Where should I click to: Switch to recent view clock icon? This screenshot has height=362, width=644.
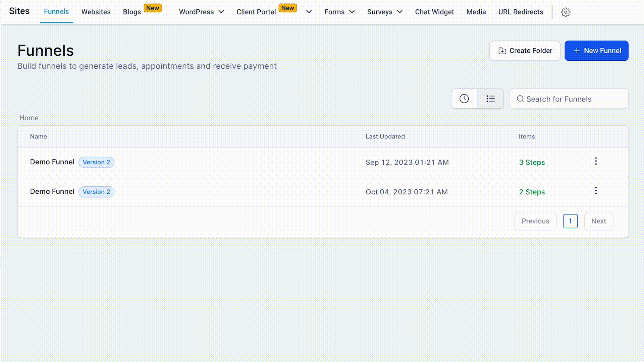click(464, 99)
